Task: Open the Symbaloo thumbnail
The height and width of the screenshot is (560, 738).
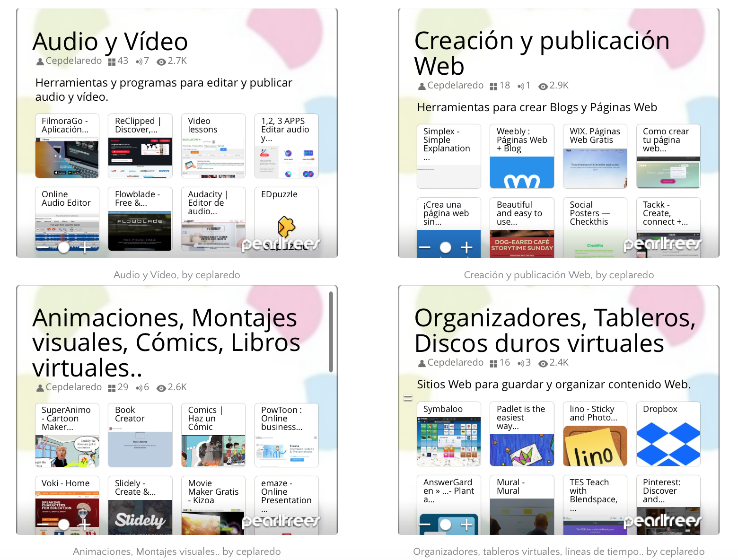Action: coord(448,441)
